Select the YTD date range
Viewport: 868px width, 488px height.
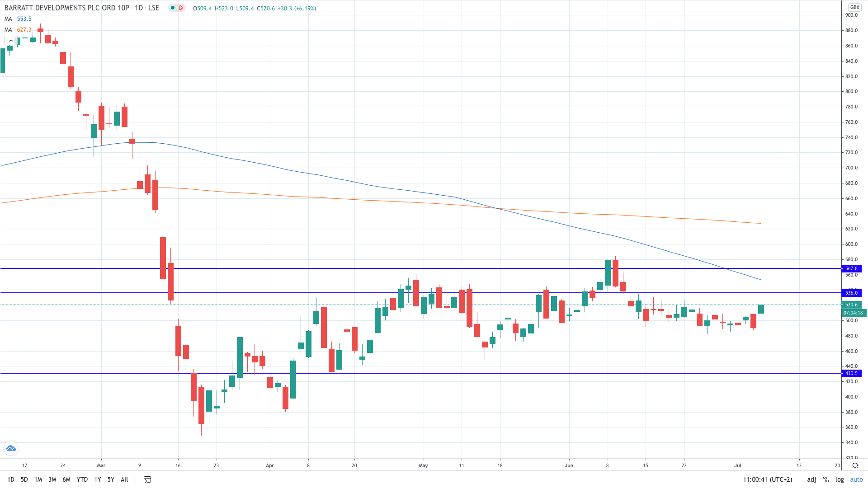point(82,479)
